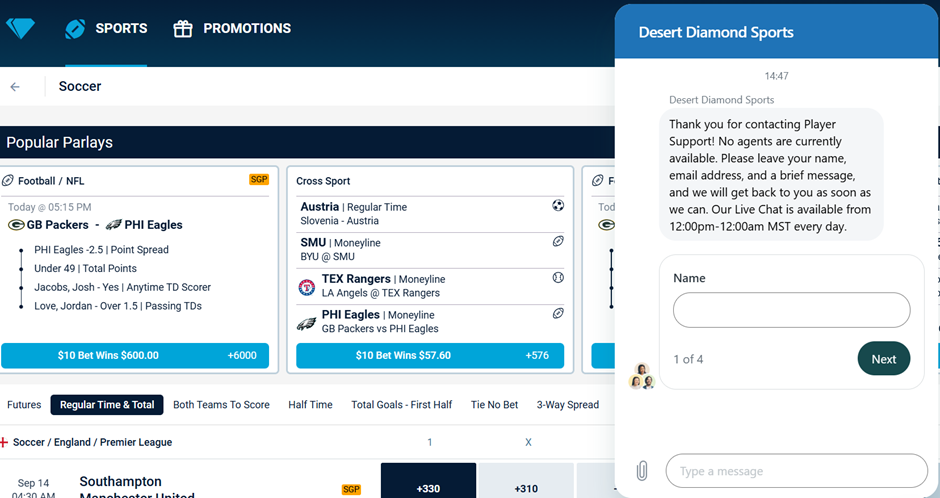Viewport: 940px width, 498px height.
Task: Place the $10 Bet Wins $600.00 parlay
Action: click(x=135, y=355)
